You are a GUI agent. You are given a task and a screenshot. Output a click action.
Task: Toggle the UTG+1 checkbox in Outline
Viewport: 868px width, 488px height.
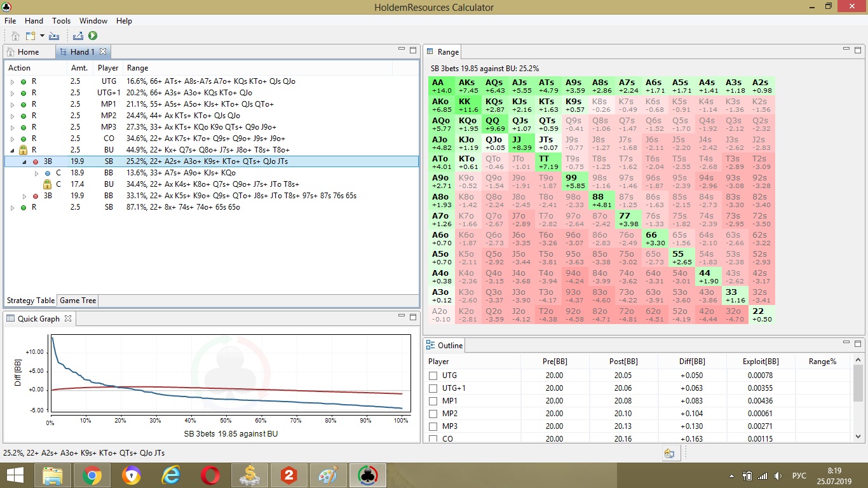433,388
